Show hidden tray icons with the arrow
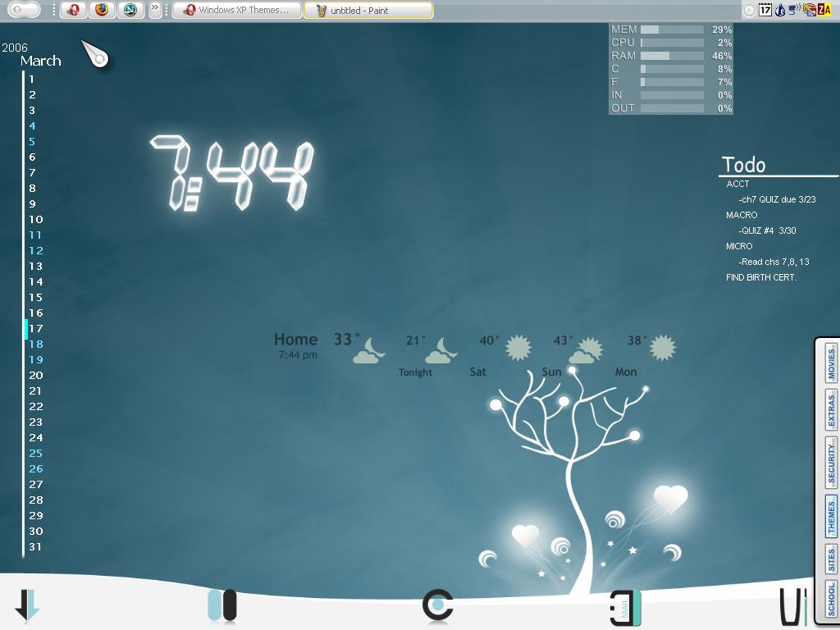 point(750,10)
